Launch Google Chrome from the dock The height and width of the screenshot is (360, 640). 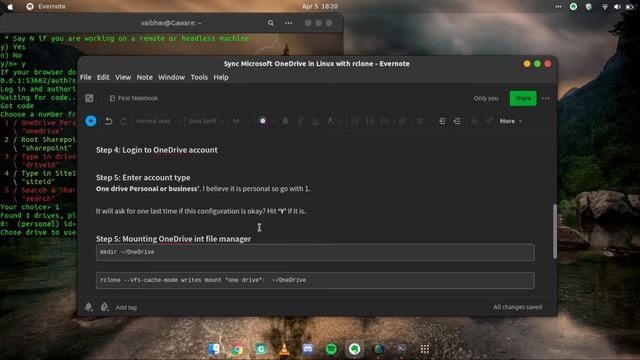237,349
